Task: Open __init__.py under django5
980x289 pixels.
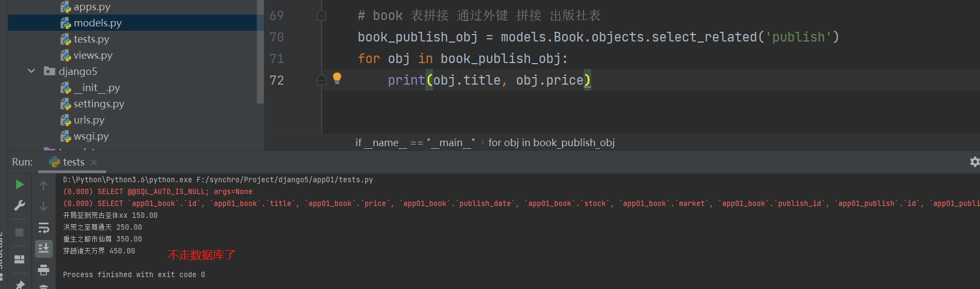Action: [x=97, y=88]
